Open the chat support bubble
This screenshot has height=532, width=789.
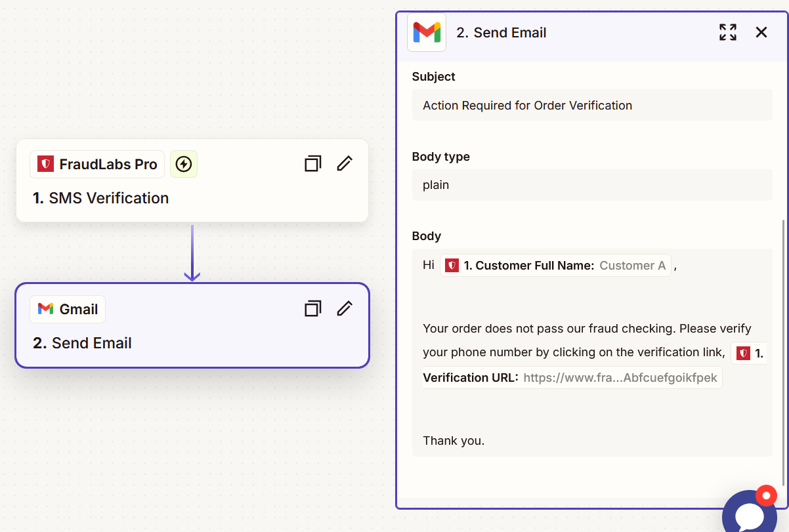coord(748,515)
